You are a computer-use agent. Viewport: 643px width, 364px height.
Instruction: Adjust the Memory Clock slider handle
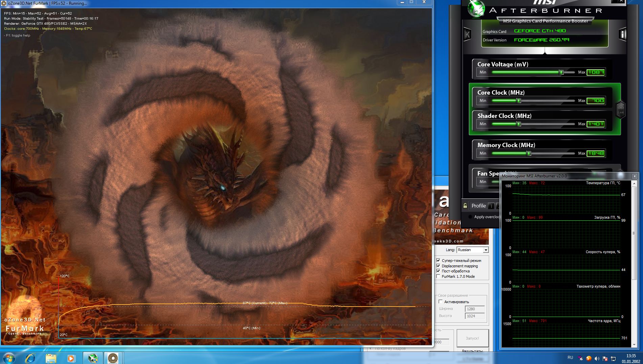529,153
